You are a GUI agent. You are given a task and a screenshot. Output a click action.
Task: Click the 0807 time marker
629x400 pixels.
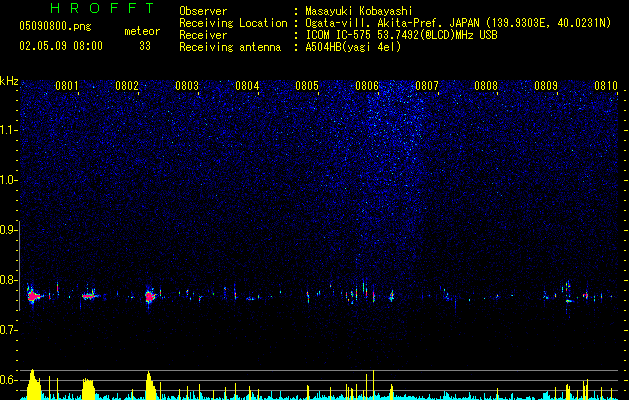(427, 86)
